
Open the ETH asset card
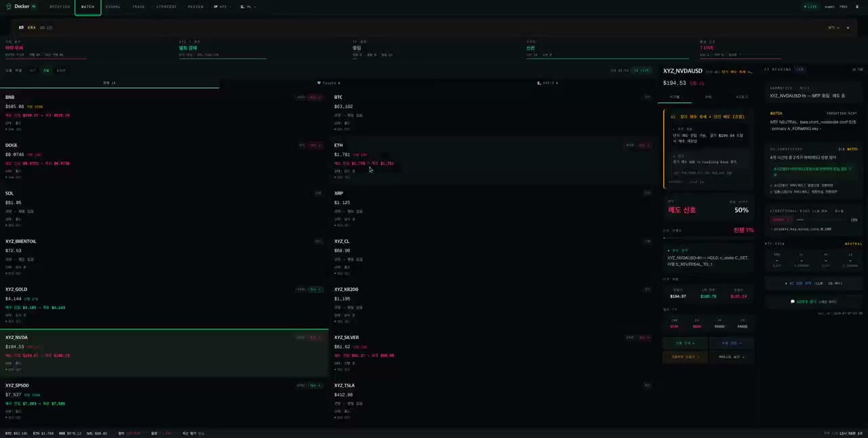[492, 161]
